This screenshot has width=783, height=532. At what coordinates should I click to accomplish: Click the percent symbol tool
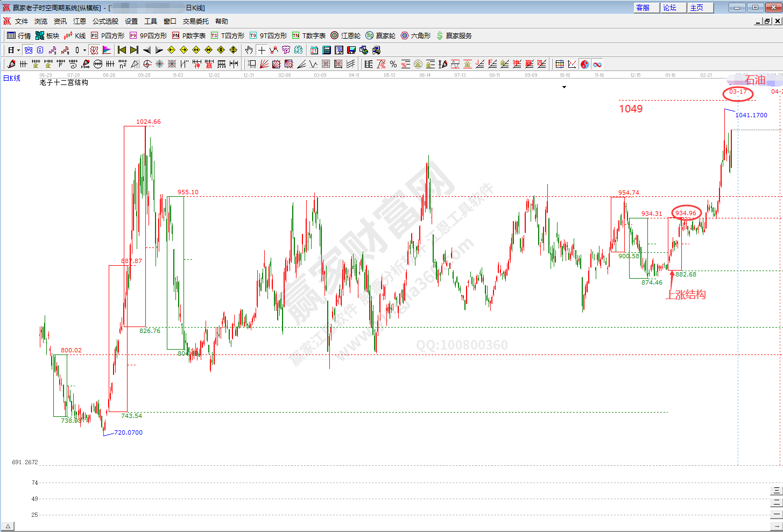[393, 64]
